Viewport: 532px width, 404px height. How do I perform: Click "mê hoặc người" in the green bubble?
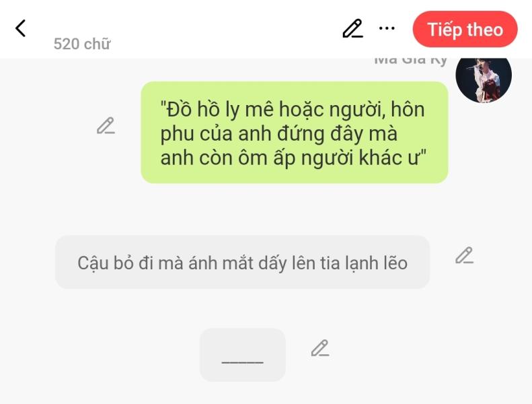click(315, 110)
